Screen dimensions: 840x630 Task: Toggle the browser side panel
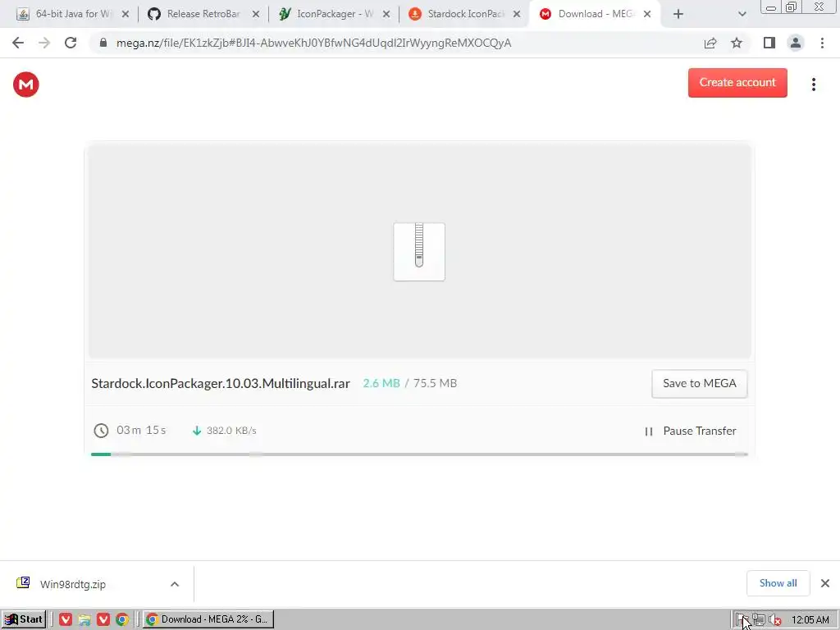point(769,43)
